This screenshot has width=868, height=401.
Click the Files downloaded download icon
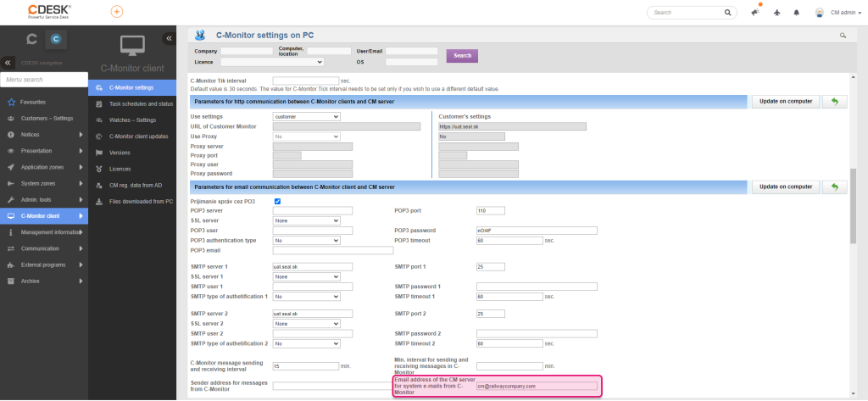(98, 201)
